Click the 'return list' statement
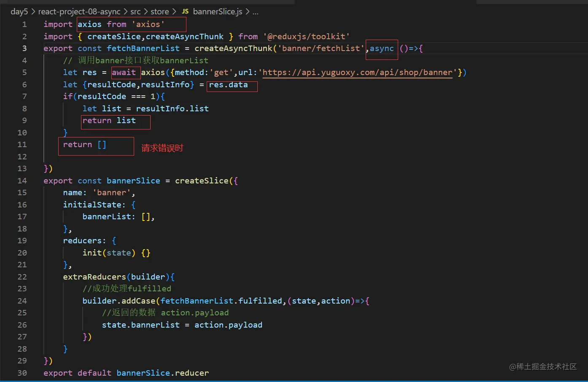 pyautogui.click(x=109, y=121)
